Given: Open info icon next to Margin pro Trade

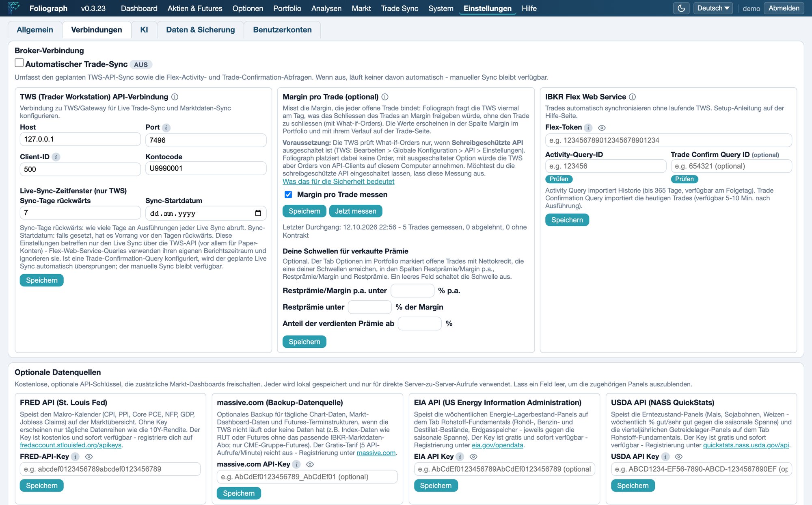Looking at the screenshot, I should point(385,97).
